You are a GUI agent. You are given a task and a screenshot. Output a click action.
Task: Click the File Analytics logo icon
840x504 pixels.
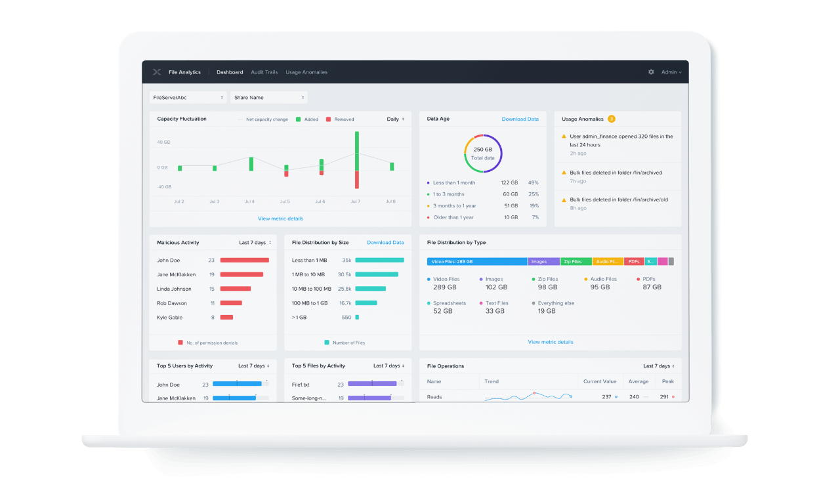click(x=157, y=72)
